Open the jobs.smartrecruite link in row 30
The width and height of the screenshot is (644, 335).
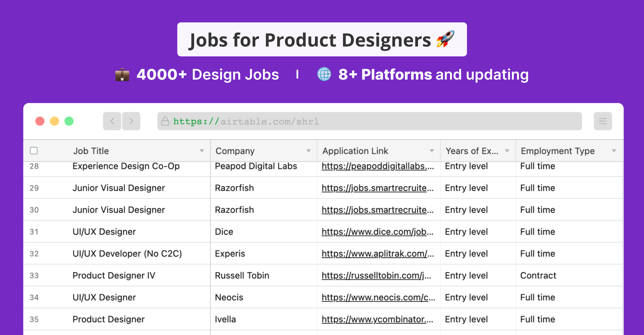point(377,210)
